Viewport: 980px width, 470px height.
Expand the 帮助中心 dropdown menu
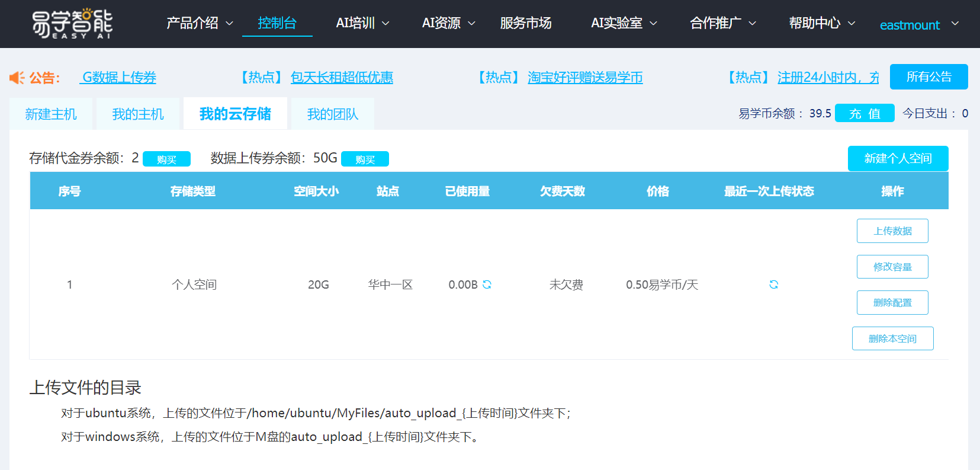click(x=822, y=23)
